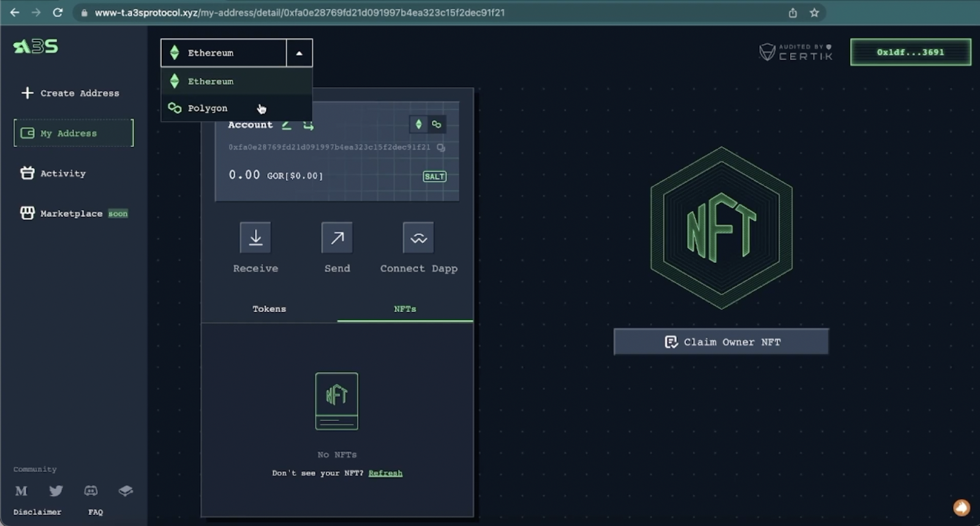980x526 pixels.
Task: Switch card to Ethereum chain icon
Action: point(418,124)
